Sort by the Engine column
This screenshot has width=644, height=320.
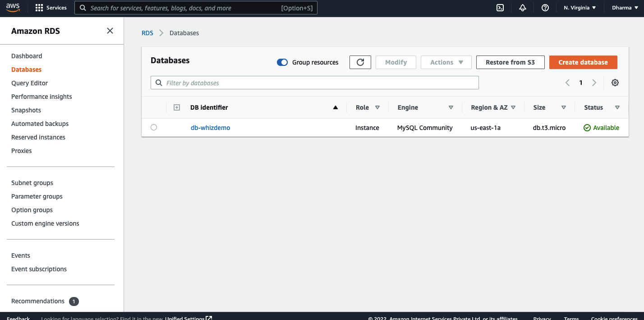[x=451, y=107]
